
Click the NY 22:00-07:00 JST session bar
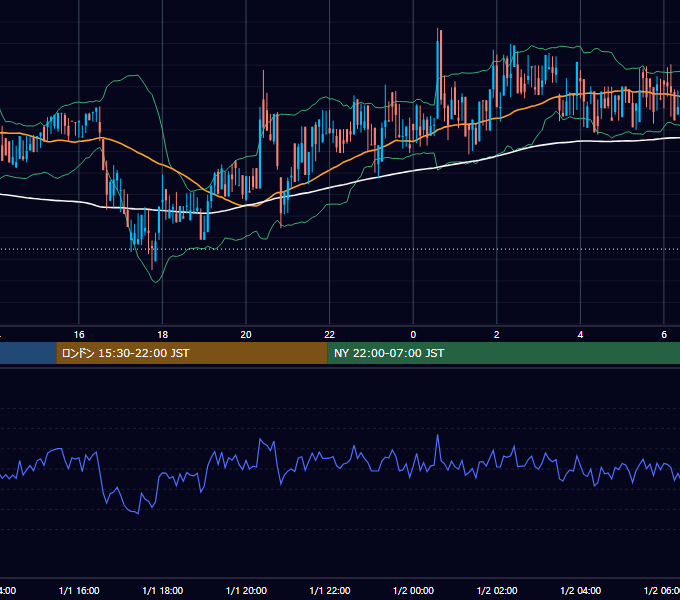coord(503,353)
